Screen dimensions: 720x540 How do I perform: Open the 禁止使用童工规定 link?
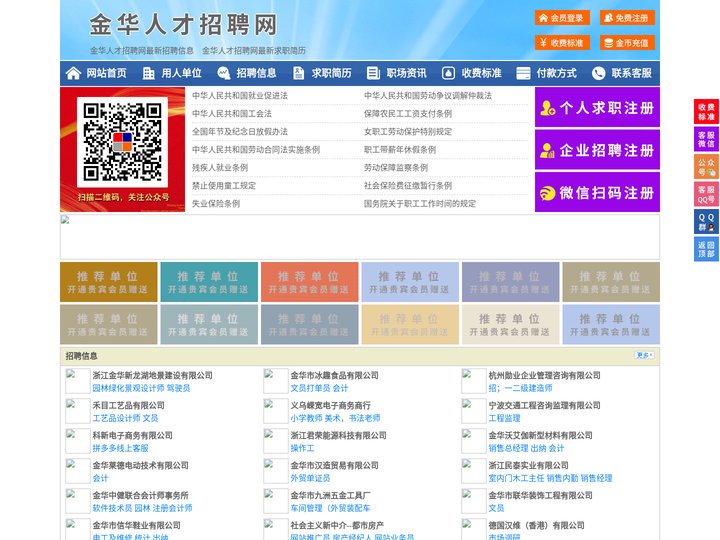pyautogui.click(x=224, y=186)
